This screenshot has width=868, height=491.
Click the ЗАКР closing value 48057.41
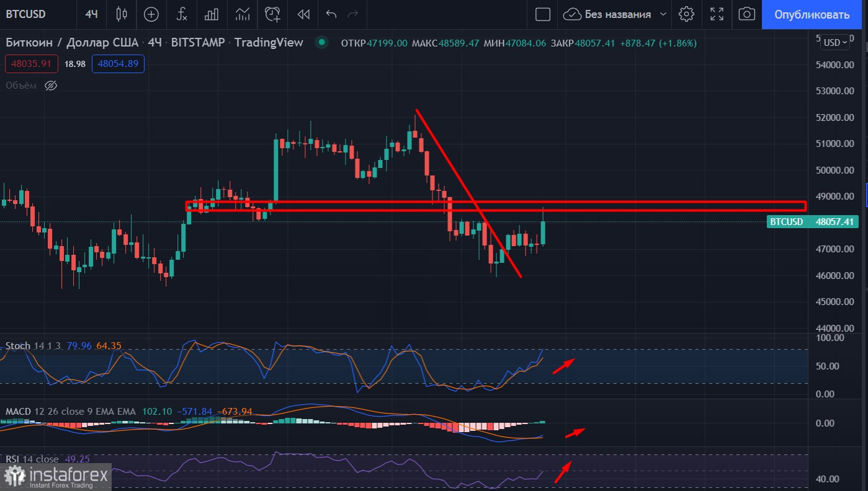[594, 43]
